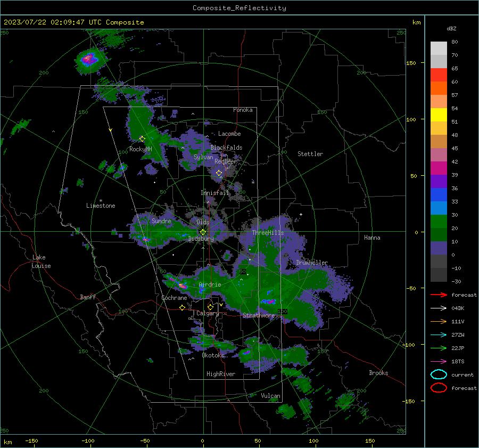Click the white 04DK arrow legend icon
This screenshot has height=448, width=479.
click(x=439, y=308)
